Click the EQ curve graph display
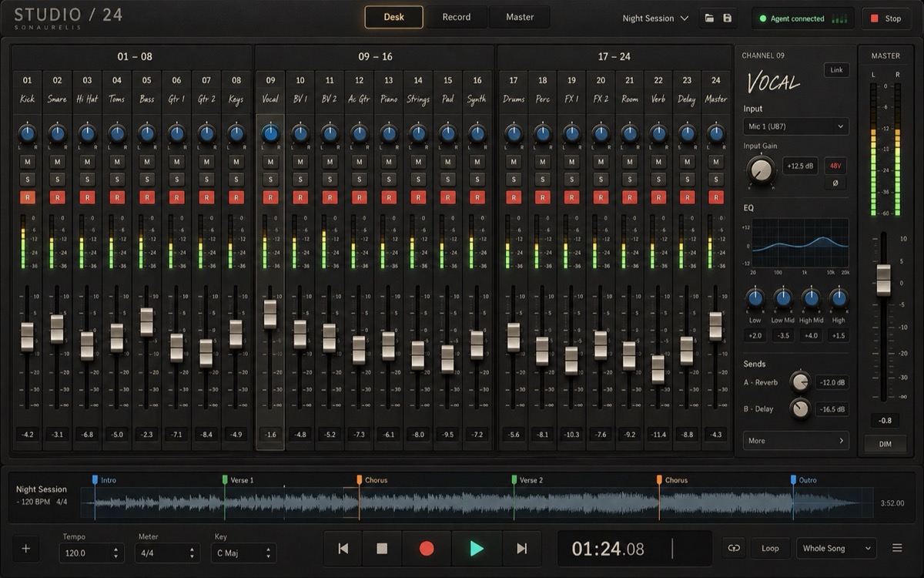 click(800, 244)
